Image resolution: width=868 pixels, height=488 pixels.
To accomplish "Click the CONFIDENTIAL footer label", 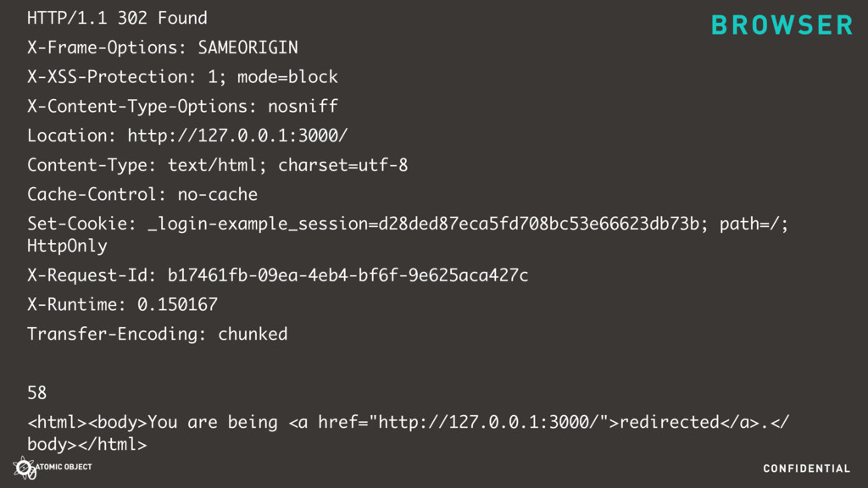I will 807,469.
